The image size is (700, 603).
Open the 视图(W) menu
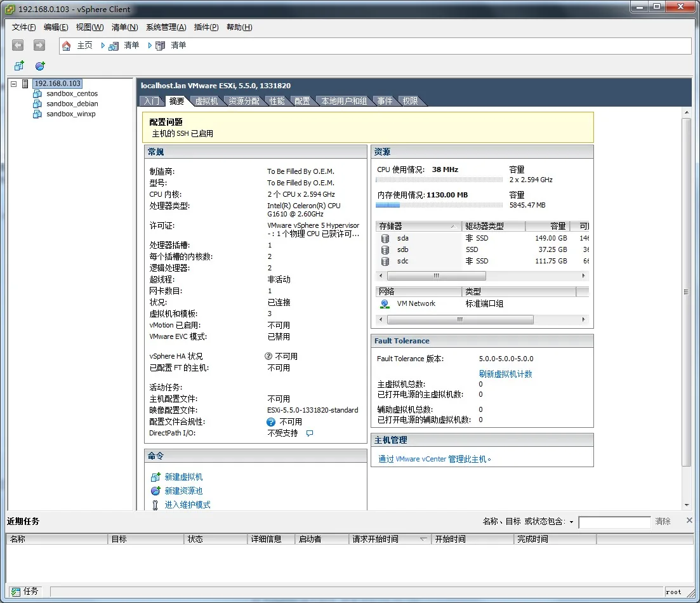click(x=89, y=27)
